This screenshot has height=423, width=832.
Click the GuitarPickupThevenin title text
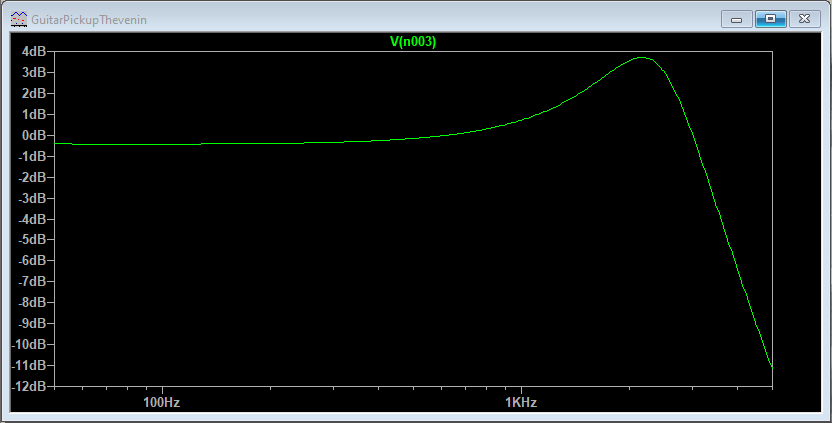tap(89, 20)
